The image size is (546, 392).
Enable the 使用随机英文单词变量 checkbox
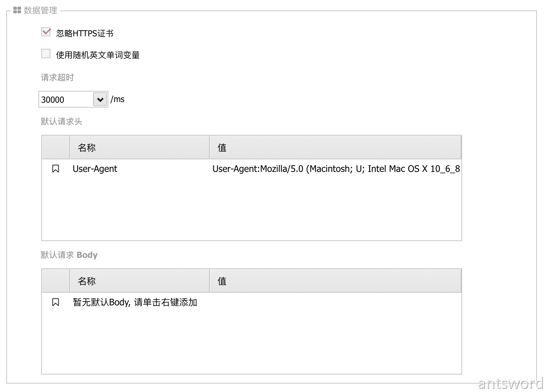click(46, 54)
